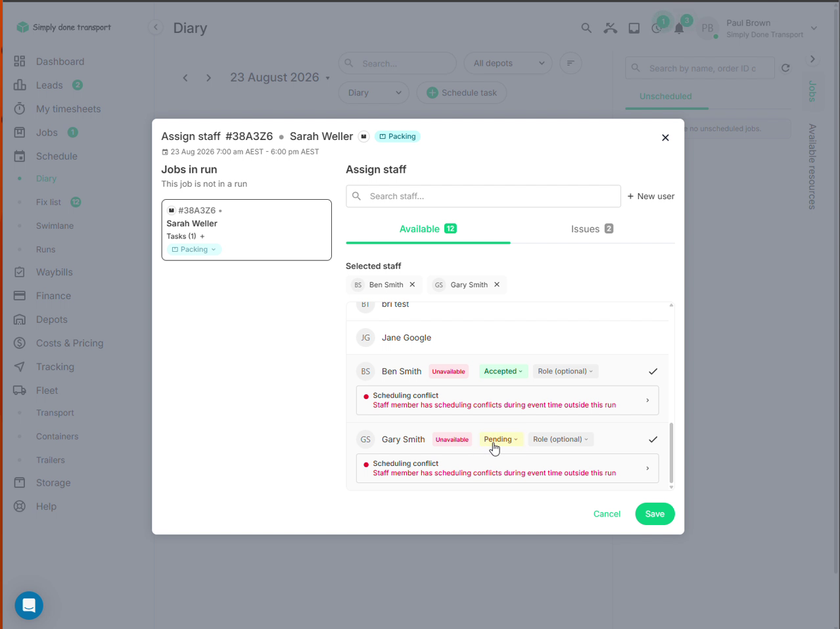
Task: Open Gary Smith's Role (optional) dropdown
Action: 561,439
